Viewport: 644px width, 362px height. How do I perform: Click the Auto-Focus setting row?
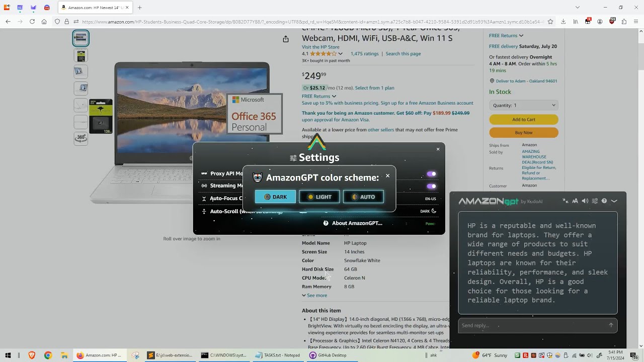[221, 199]
